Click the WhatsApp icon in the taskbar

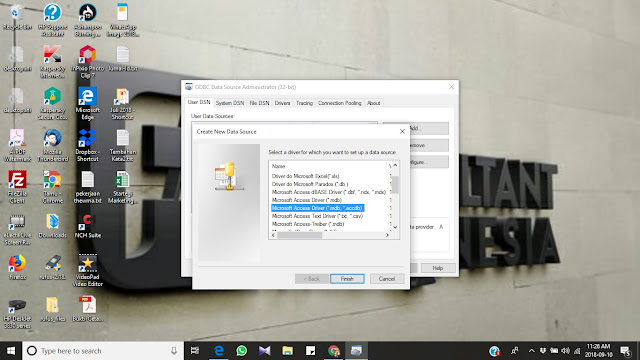242,351
